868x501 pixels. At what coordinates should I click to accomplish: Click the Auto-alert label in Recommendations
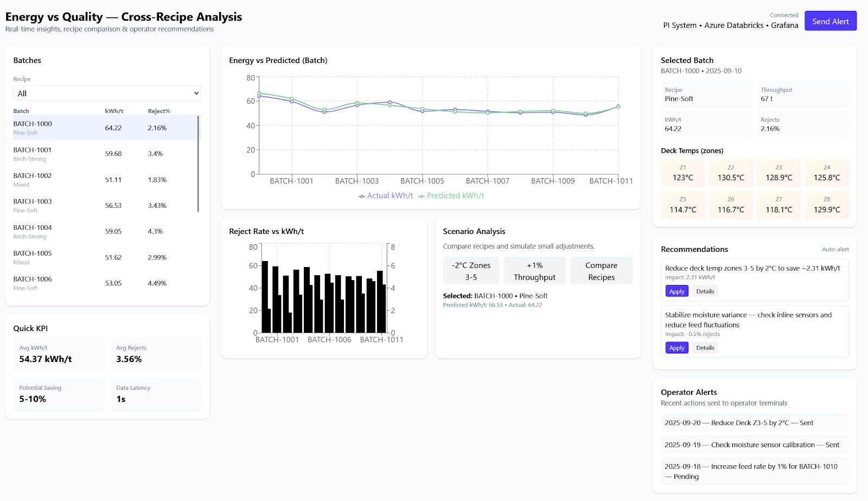[835, 249]
